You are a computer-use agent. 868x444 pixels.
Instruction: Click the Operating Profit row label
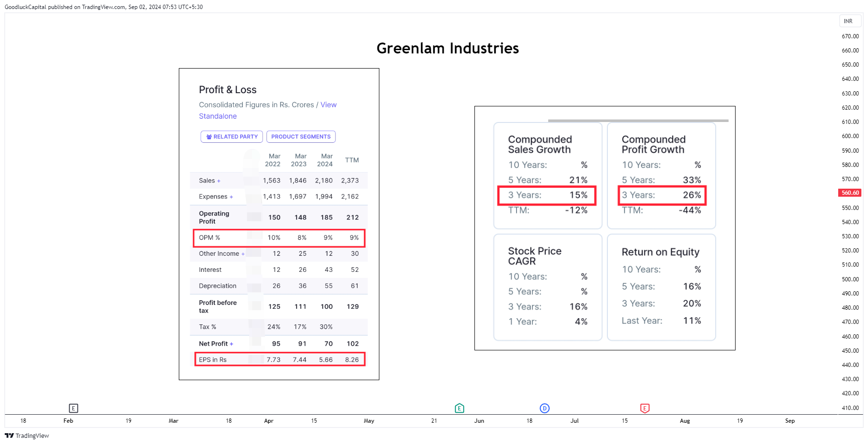(214, 218)
